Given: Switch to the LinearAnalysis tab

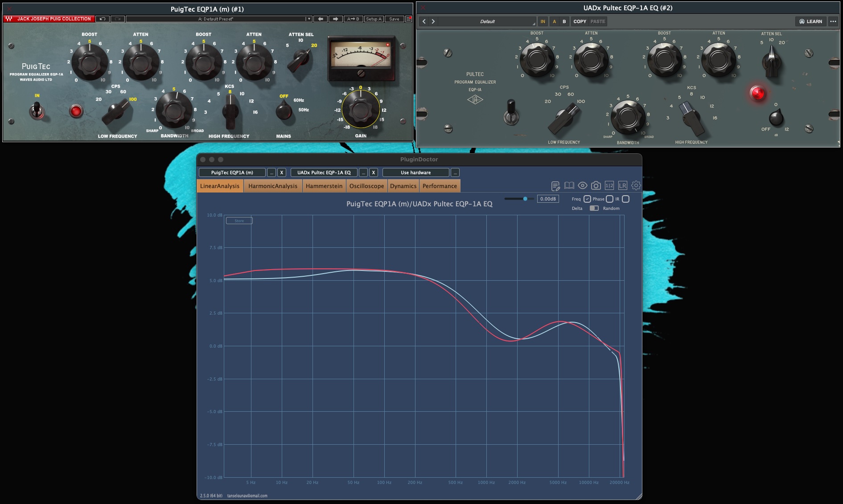Looking at the screenshot, I should click(x=220, y=186).
